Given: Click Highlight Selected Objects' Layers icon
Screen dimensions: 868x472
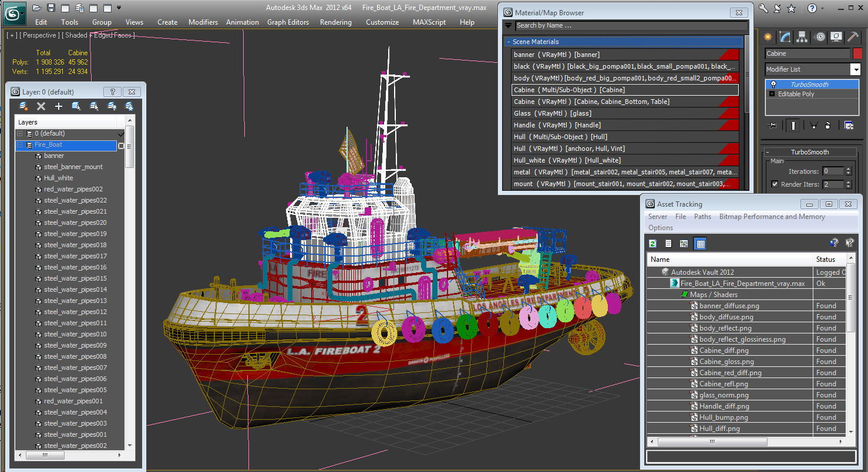Looking at the screenshot, I should (x=94, y=106).
